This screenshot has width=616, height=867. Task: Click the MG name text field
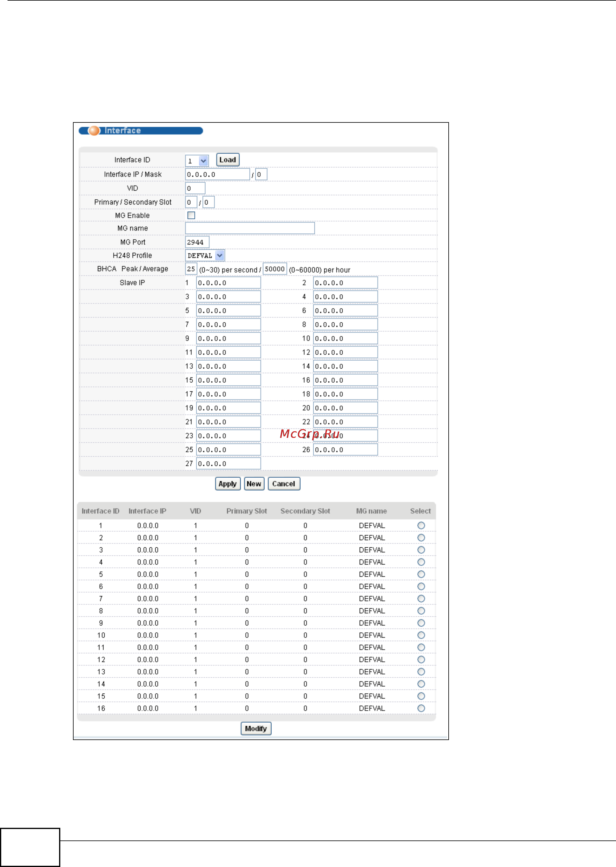point(250,228)
